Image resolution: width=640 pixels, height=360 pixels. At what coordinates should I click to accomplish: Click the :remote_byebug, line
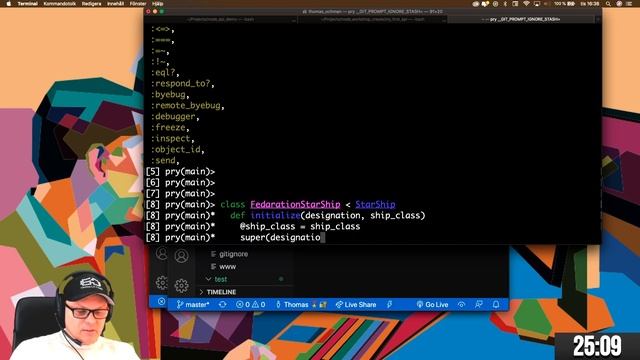tap(188, 106)
